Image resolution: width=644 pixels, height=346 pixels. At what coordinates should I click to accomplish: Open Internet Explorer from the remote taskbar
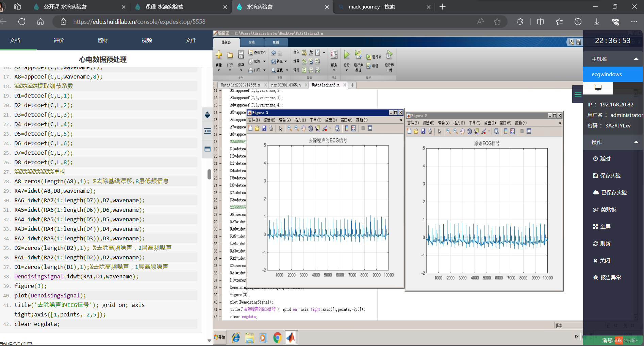click(x=236, y=338)
